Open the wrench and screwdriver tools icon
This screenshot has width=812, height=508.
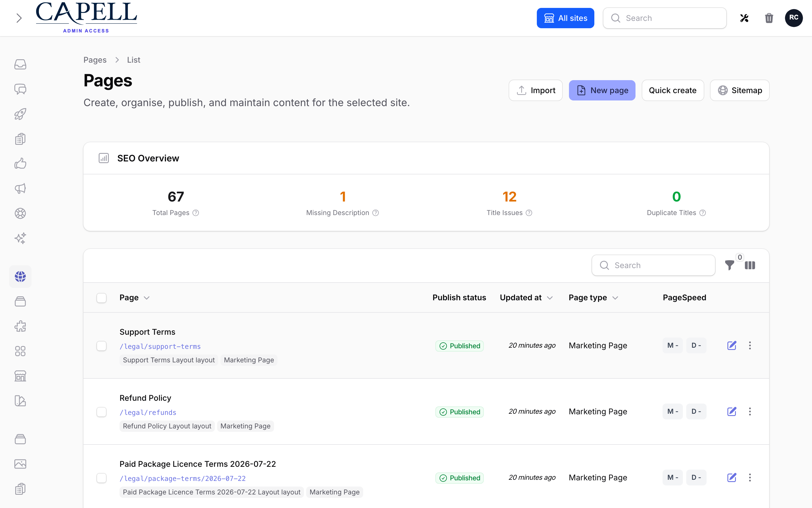coord(744,18)
